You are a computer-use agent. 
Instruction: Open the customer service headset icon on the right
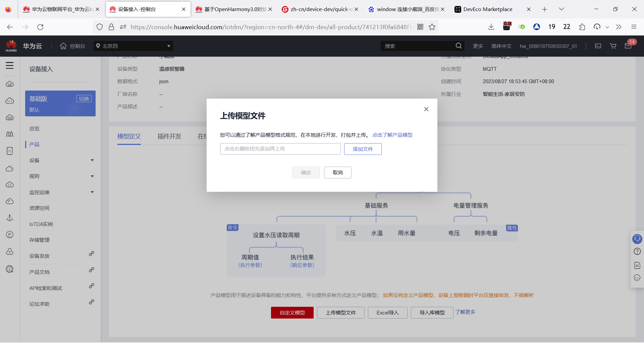pyautogui.click(x=637, y=239)
